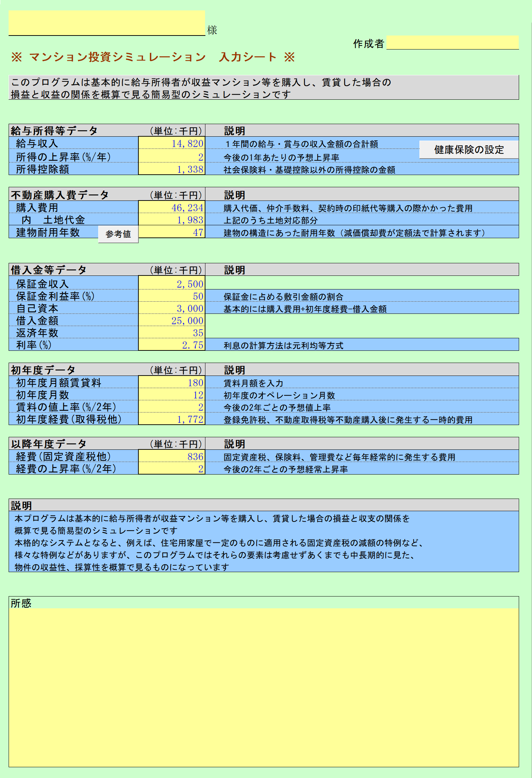Click the 借入金額 row label
This screenshot has width=532, height=778.
coord(37,321)
